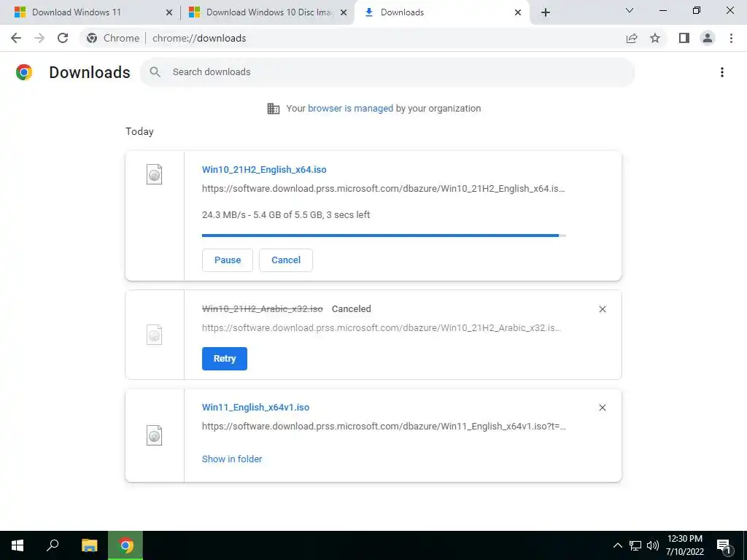
Task: Retry the Win10 Arabic x32 download
Action: [x=225, y=359]
